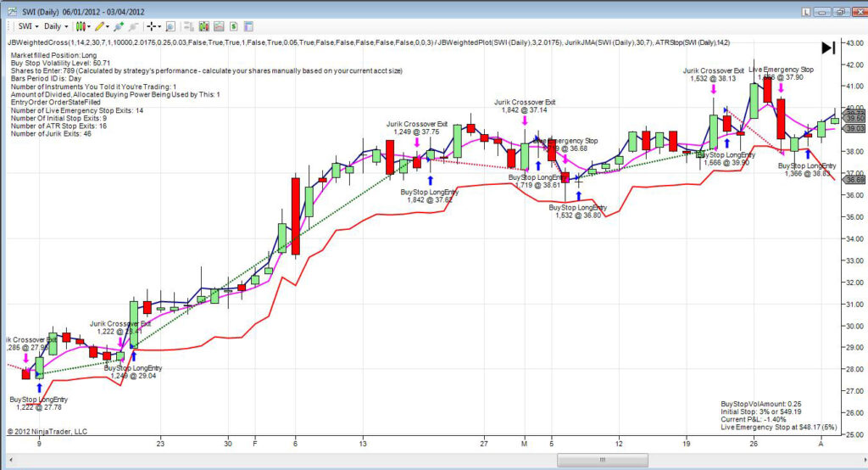Open the chart Properties icon
Screen dimensions: 868x470
pos(248,26)
